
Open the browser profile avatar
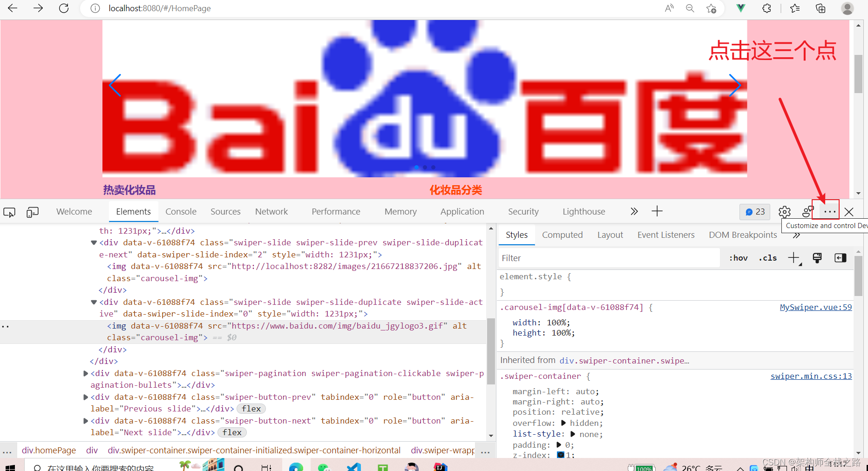point(847,8)
